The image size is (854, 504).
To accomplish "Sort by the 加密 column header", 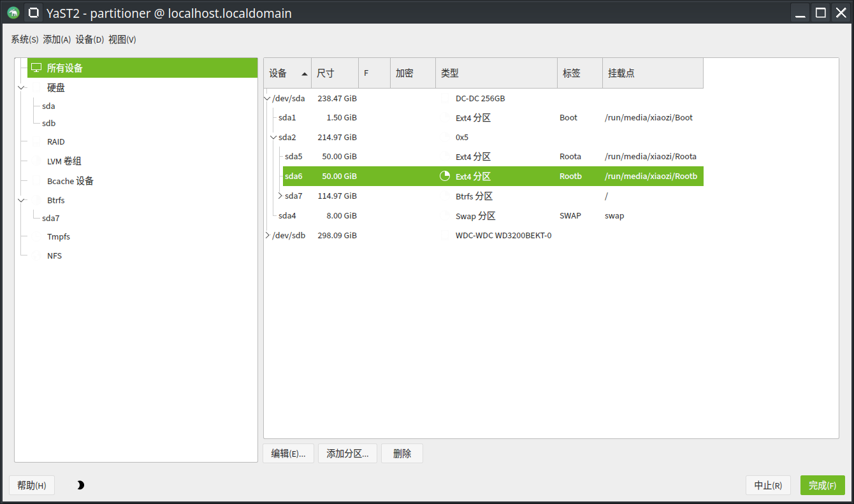I will point(413,73).
